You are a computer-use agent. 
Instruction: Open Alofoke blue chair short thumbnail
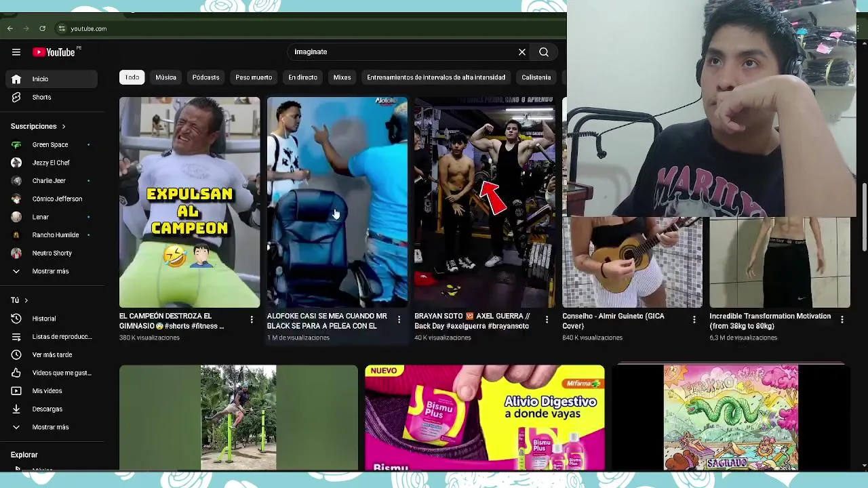pos(337,202)
